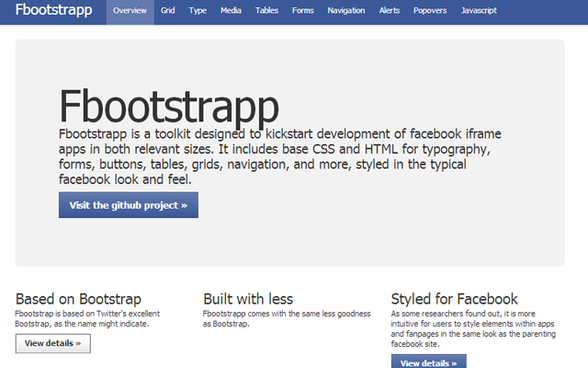The height and width of the screenshot is (368, 588).
Task: Open the Forms navbar link
Action: point(303,12)
